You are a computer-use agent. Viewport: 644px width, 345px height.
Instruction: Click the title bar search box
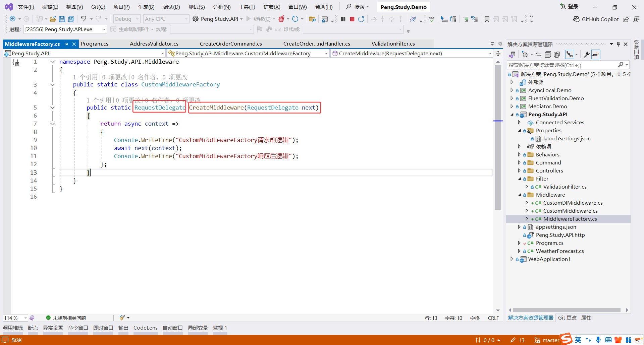[358, 7]
